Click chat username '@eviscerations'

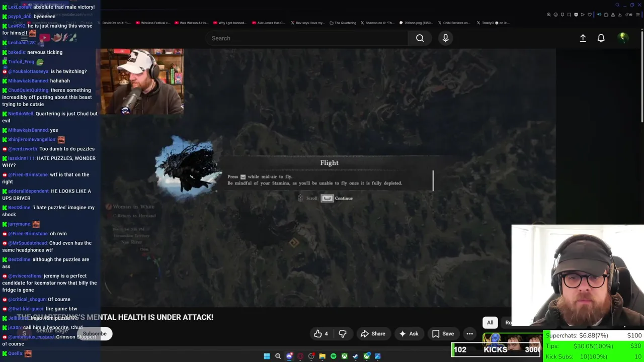tap(25, 276)
